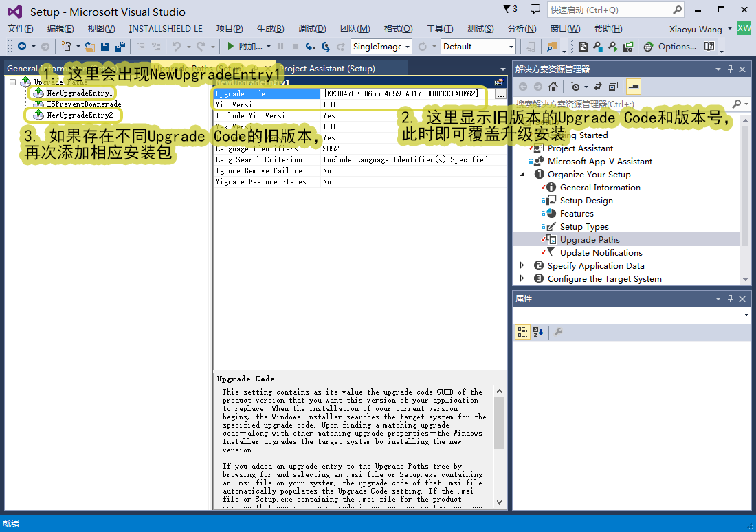The height and width of the screenshot is (532, 756).
Task: Click the pin icon of Solution Explorer
Action: pyautogui.click(x=730, y=69)
